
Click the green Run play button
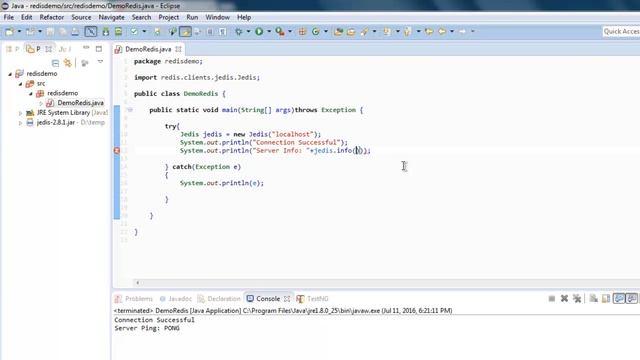point(259,31)
